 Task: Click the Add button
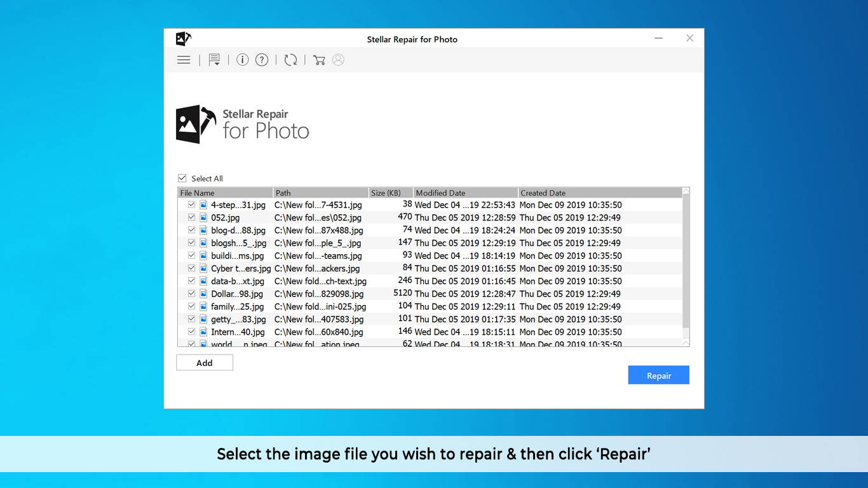pos(205,363)
